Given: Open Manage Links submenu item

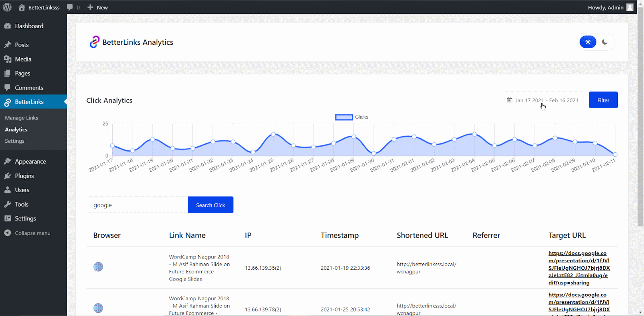Looking at the screenshot, I should pos(22,118).
